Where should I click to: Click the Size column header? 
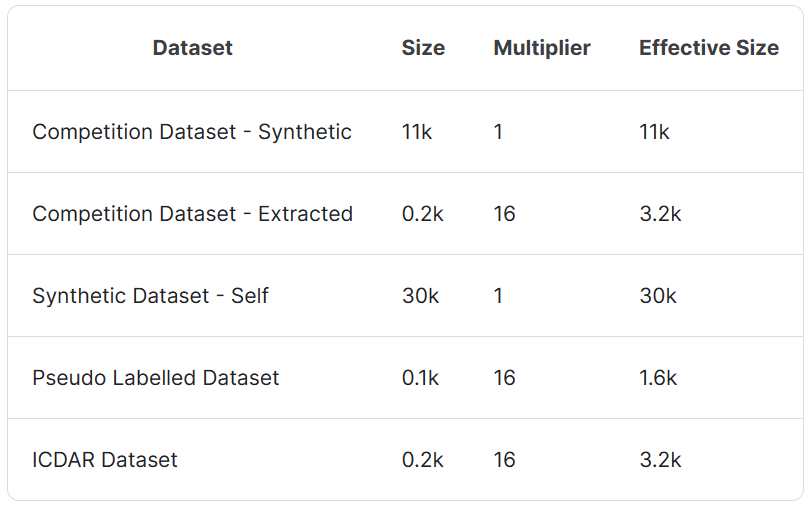click(x=423, y=48)
